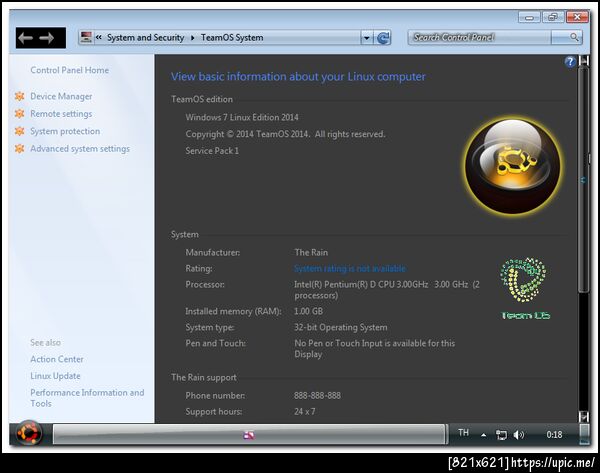Open the System and Security breadcrumb
Image resolution: width=600 pixels, height=473 pixels.
(145, 38)
